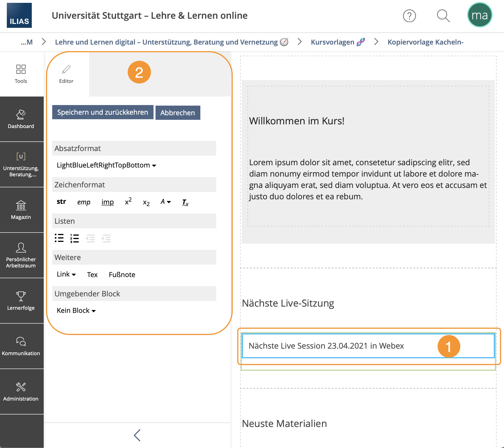Click the Zeichenformat section header

pos(134,185)
